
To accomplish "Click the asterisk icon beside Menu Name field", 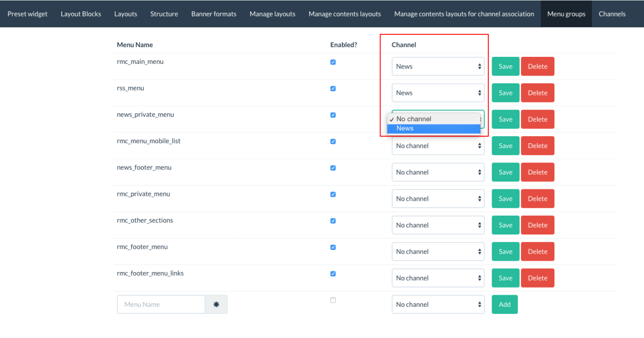I will click(x=216, y=304).
